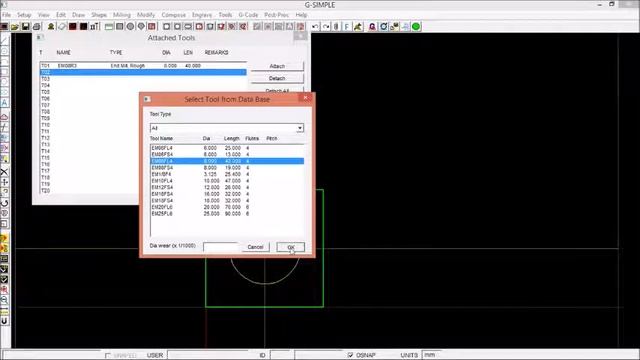
Task: Click the Attach button in Attached Tools
Action: 277,66
